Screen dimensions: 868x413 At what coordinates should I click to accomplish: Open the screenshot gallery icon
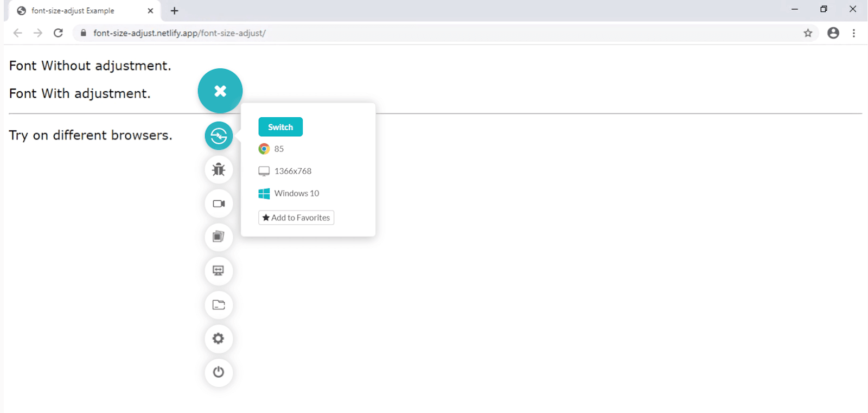(219, 237)
